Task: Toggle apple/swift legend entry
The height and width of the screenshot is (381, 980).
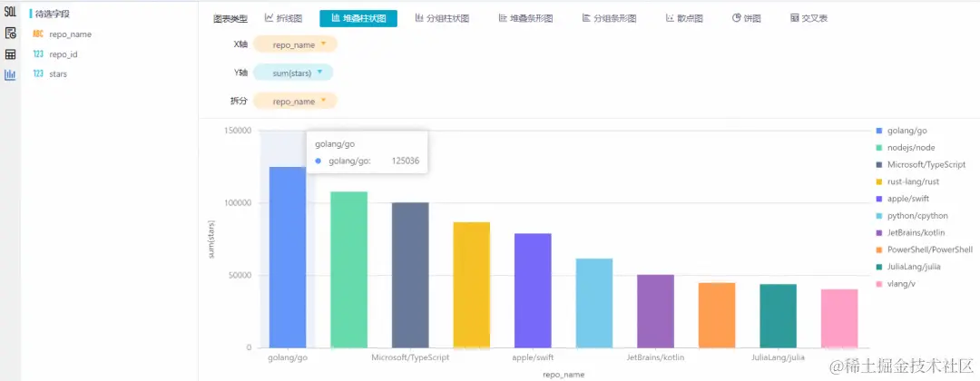Action: [x=903, y=199]
